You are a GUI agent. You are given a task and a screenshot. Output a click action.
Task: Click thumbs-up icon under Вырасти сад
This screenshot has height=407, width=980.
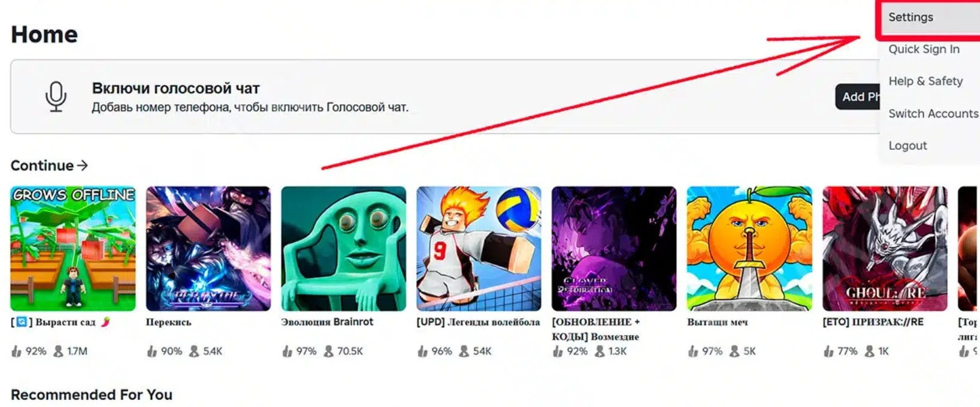(x=16, y=351)
